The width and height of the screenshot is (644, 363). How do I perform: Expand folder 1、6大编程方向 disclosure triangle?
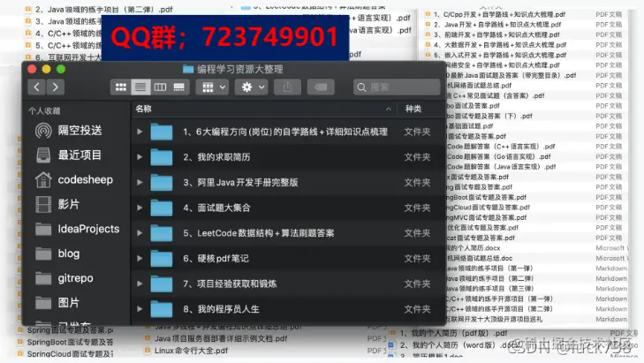[140, 132]
